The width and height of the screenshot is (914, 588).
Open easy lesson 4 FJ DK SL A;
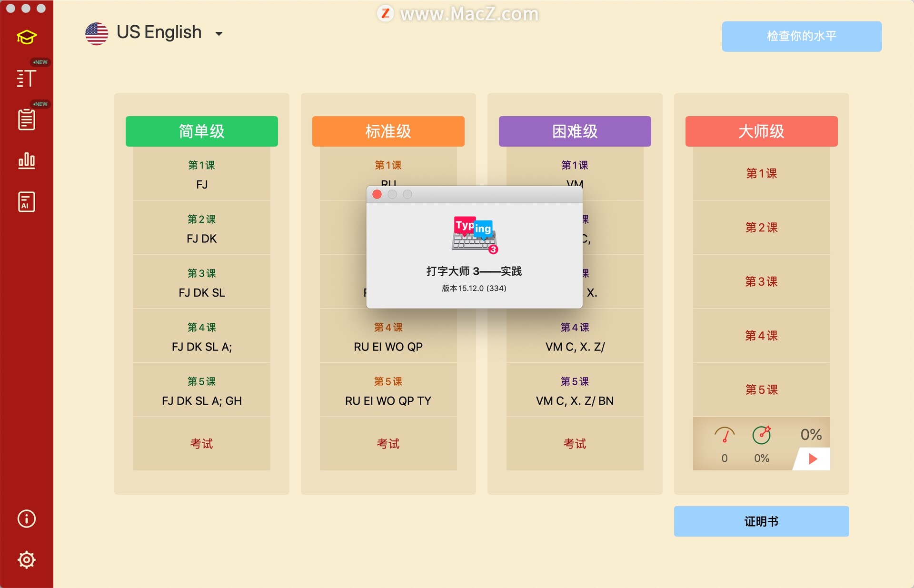click(202, 336)
